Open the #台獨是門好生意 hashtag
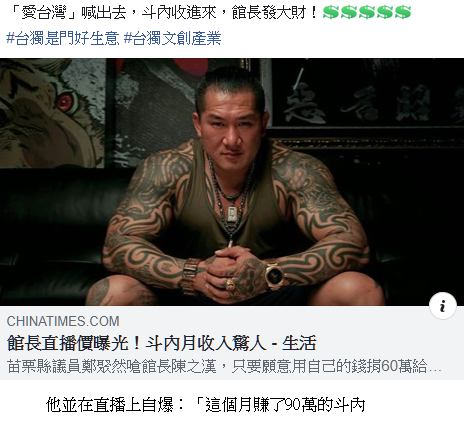Viewport: 464px width, 425px height. 63,39
